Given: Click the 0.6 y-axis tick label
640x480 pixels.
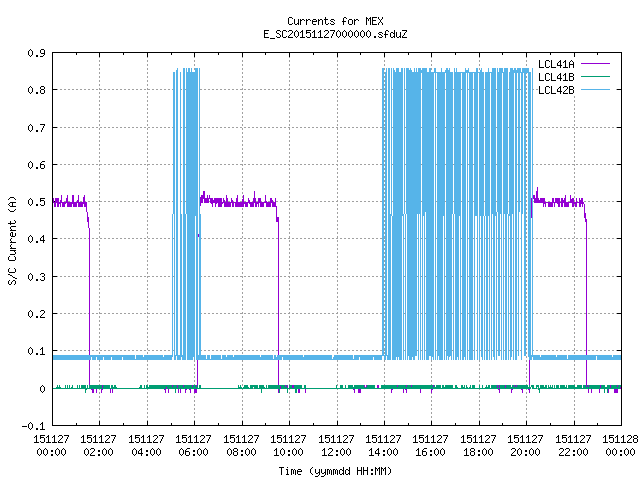Looking at the screenshot, I should click(36, 165).
